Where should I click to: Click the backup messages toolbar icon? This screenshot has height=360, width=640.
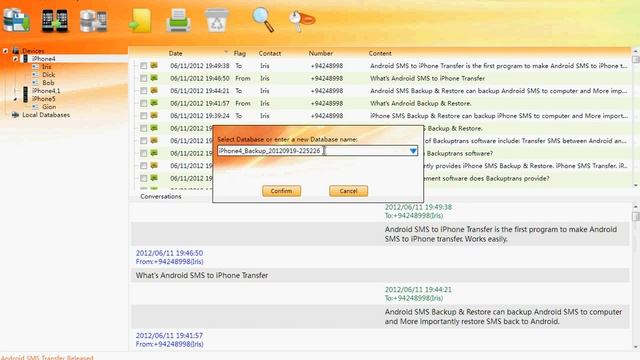tap(16, 20)
